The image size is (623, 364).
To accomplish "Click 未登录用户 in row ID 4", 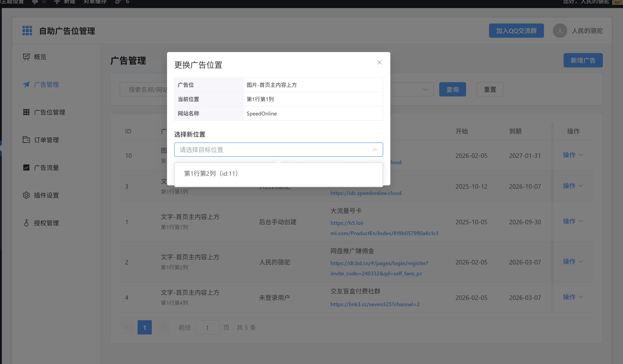I will point(274,297).
